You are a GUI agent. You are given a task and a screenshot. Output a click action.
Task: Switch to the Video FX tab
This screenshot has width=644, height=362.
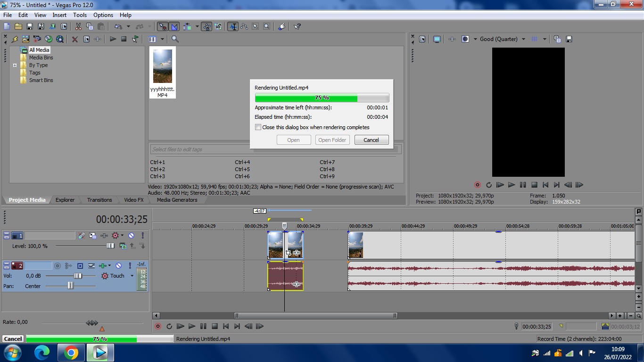[134, 200]
